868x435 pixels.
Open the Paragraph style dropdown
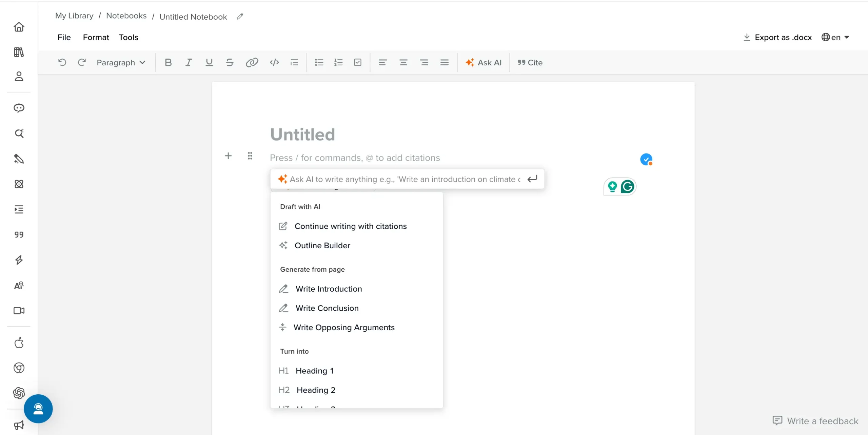click(121, 63)
